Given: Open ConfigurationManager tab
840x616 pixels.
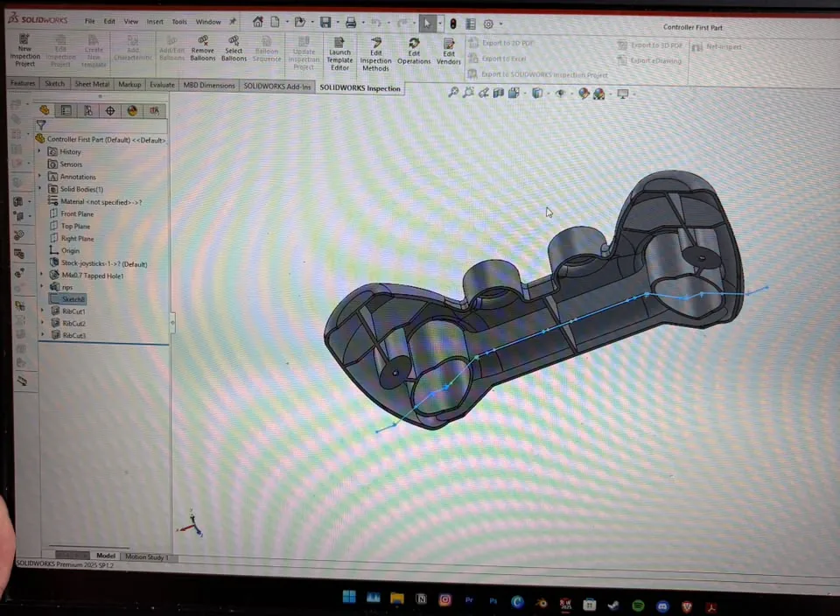Looking at the screenshot, I should tap(87, 110).
